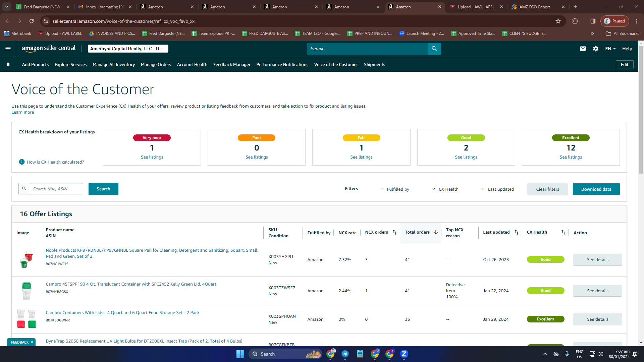Expand the Fulfilled by filter dropdown
The height and width of the screenshot is (362, 644).
395,189
